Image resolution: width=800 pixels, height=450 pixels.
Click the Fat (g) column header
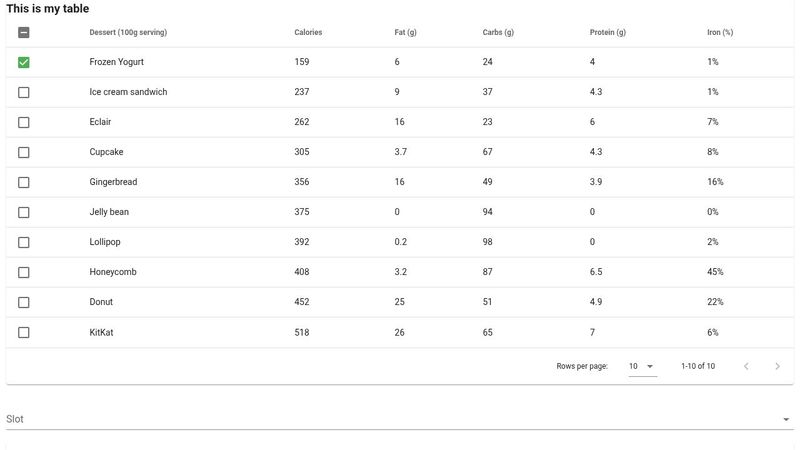click(406, 32)
